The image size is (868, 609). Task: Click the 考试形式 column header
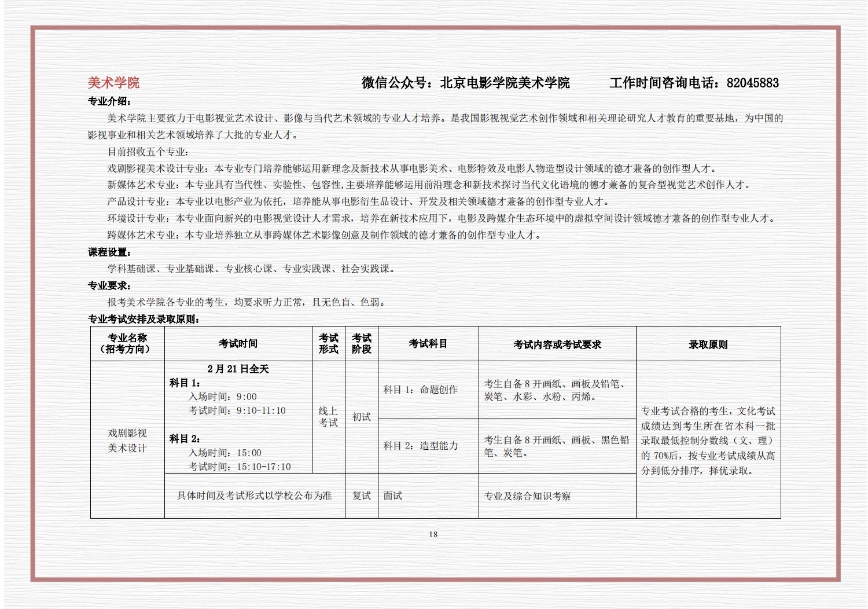[328, 343]
